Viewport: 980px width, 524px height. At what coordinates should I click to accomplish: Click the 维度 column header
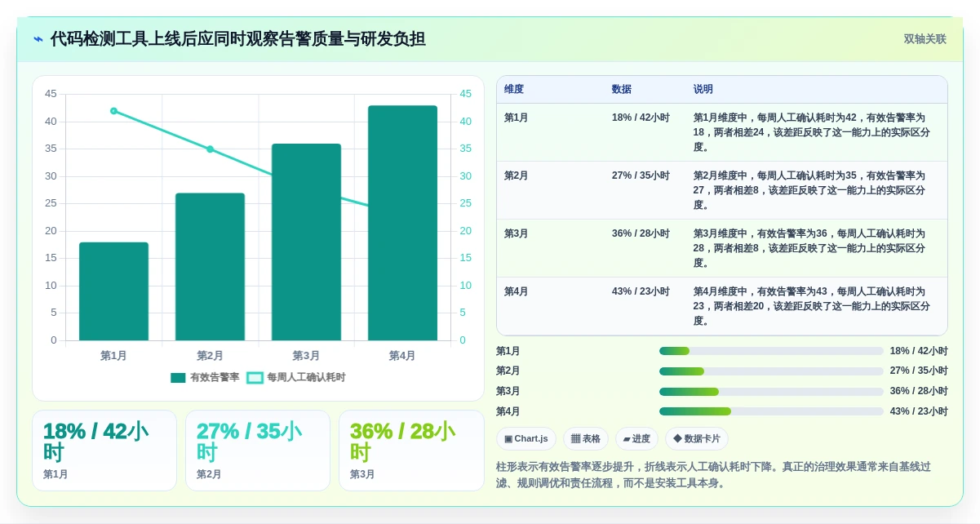pyautogui.click(x=514, y=89)
